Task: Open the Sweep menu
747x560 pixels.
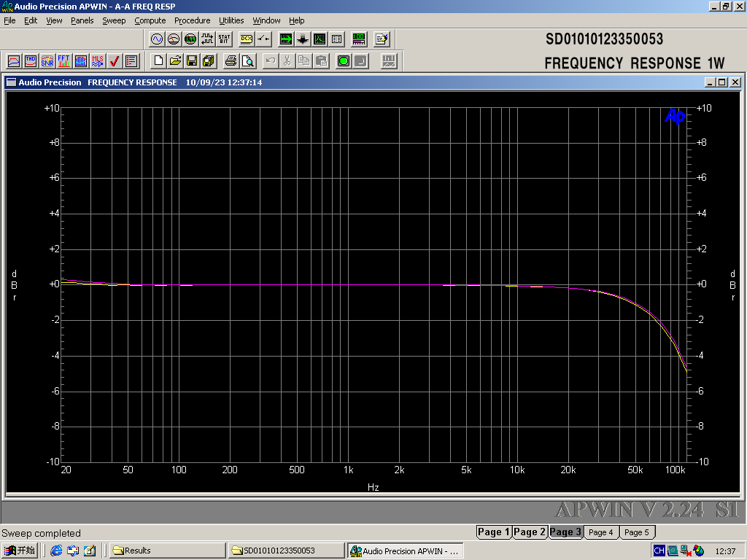Action: pos(114,20)
